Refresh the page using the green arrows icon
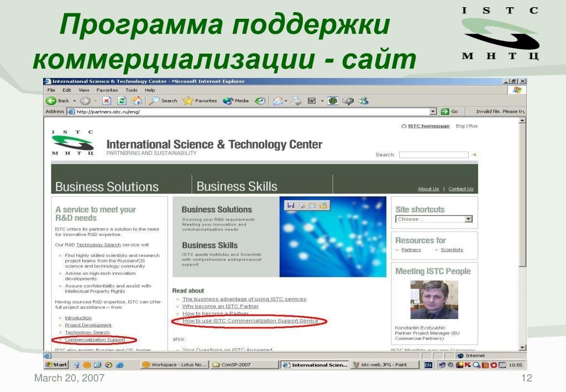This screenshot has width=566, height=392. pyautogui.click(x=122, y=101)
